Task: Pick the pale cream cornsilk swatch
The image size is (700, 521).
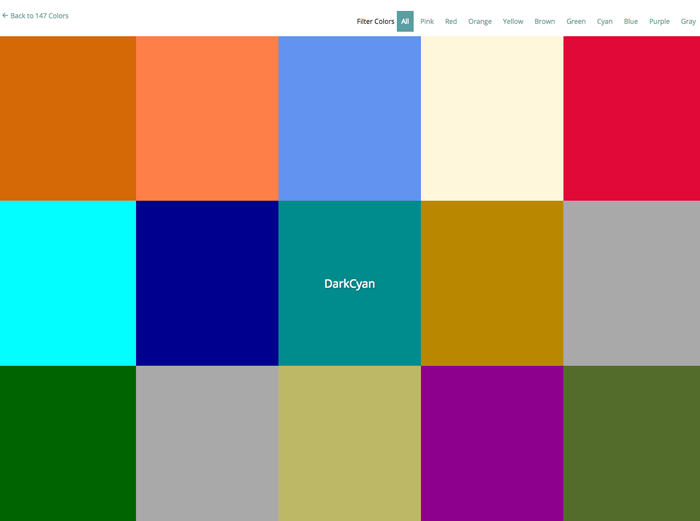Action: 492,118
